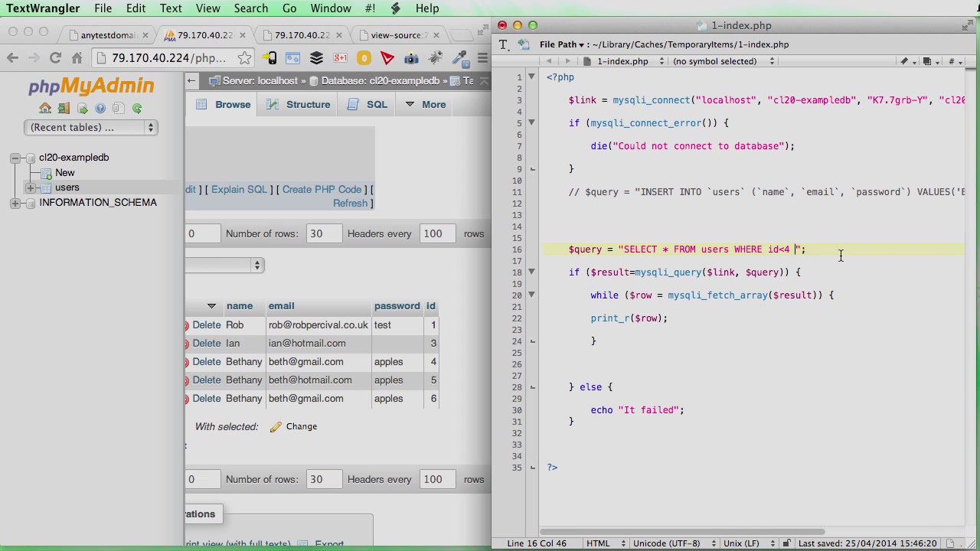Sort by the email column header
Viewport: 980px width, 551px height.
click(281, 306)
